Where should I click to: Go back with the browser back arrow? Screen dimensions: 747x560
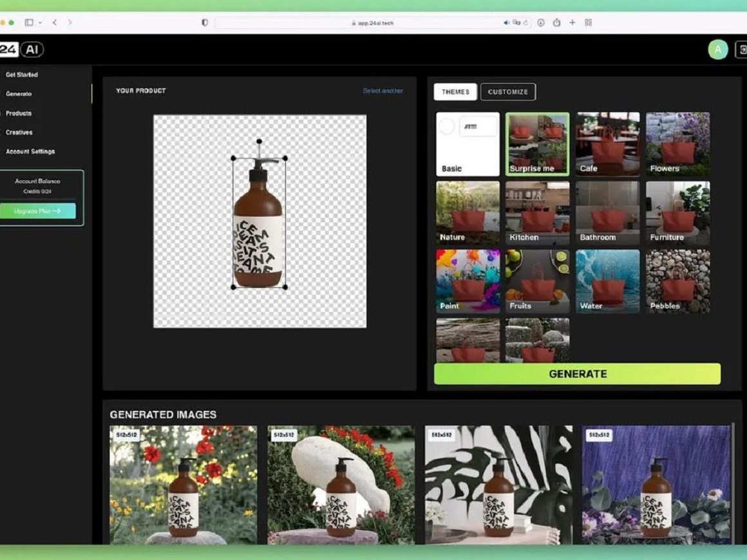55,23
